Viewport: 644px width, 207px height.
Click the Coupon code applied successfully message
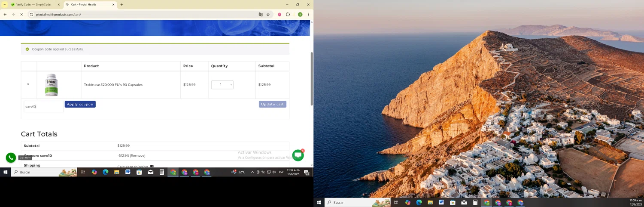pos(58,49)
